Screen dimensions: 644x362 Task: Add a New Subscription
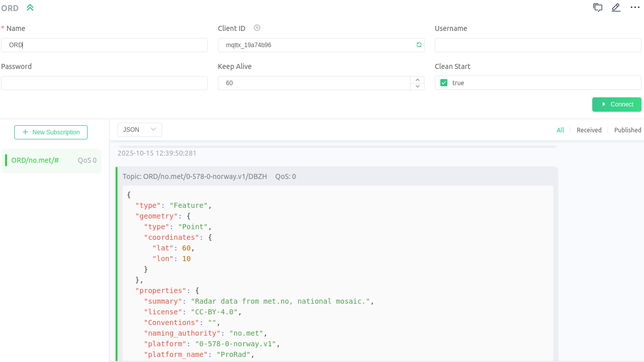51,132
